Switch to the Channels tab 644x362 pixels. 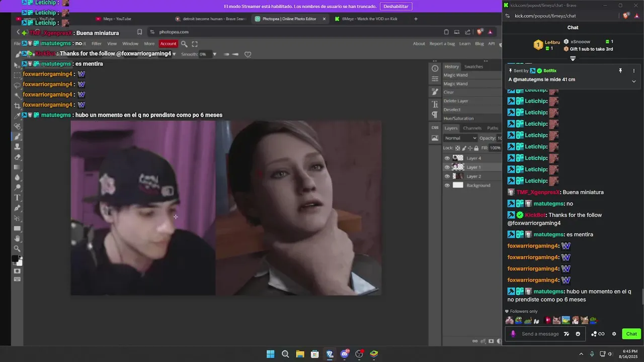472,128
